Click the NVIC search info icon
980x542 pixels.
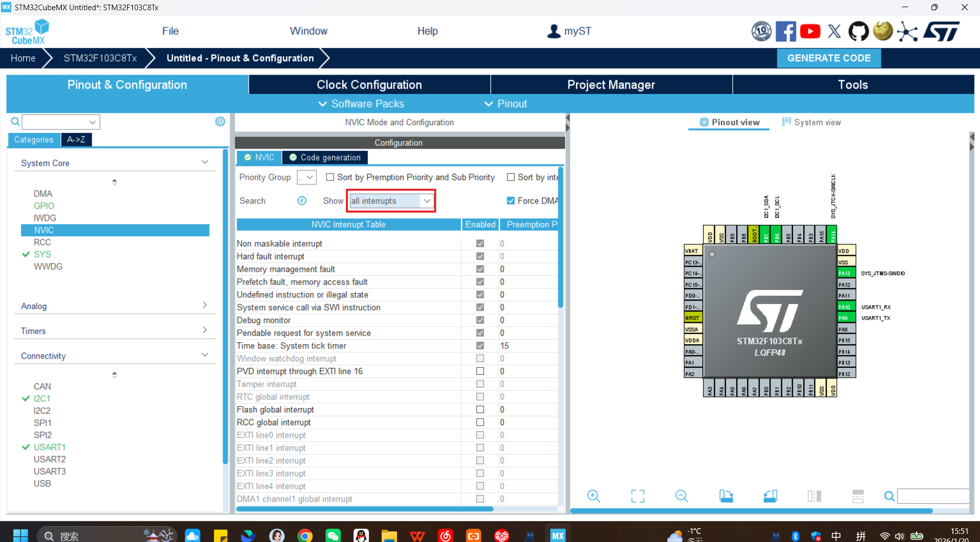point(302,201)
